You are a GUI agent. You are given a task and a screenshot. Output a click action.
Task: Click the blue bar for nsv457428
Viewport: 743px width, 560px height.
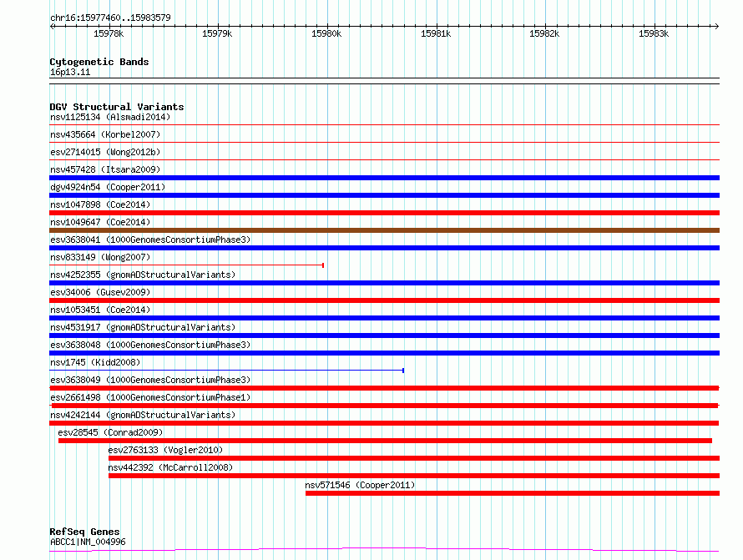click(x=384, y=178)
